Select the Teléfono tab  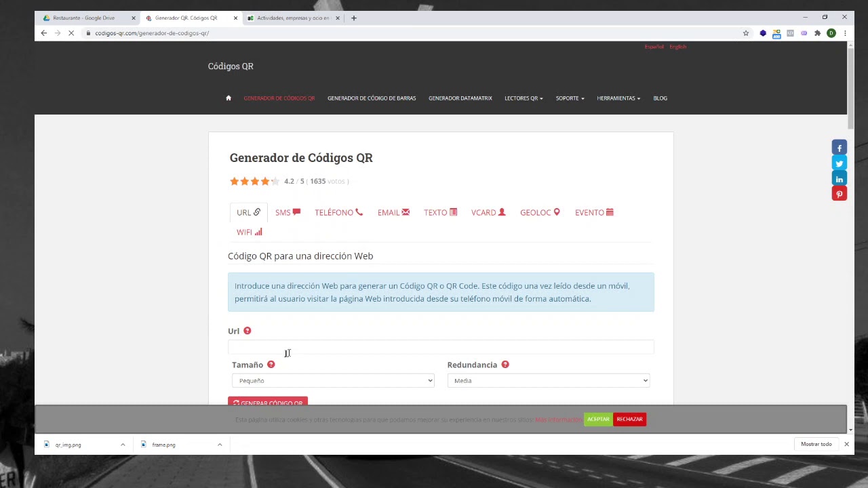338,213
